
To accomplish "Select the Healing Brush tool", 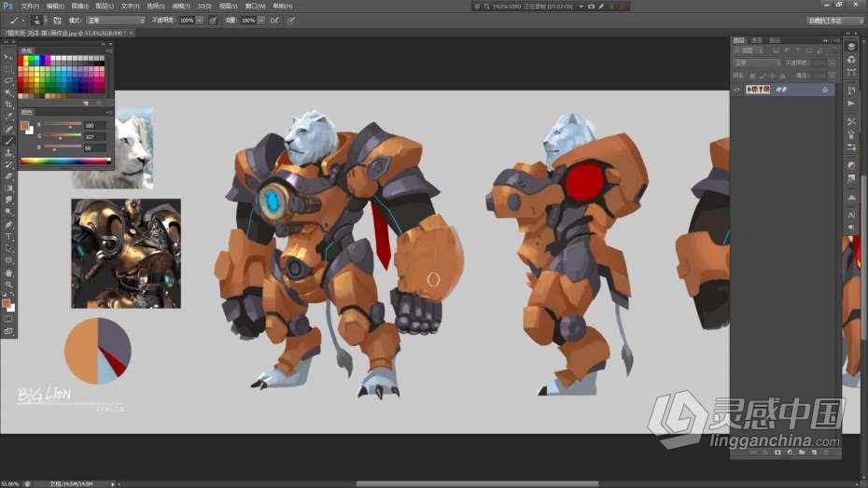I will click(x=7, y=129).
